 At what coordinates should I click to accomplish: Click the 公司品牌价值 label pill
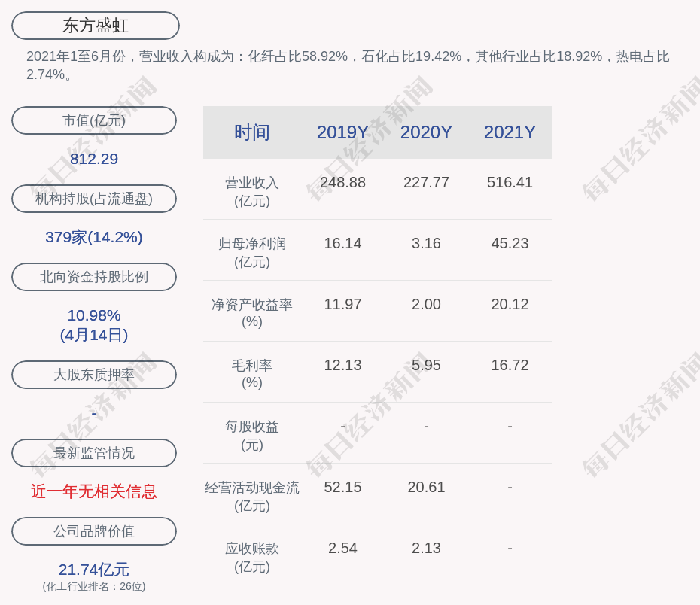click(x=94, y=531)
